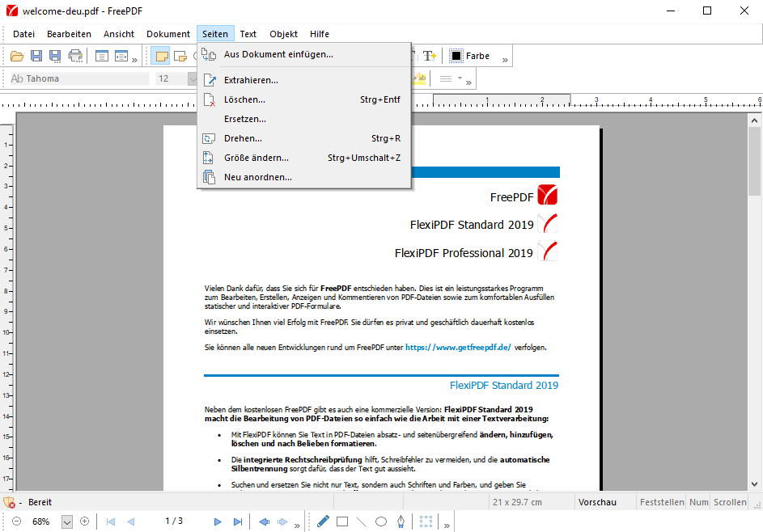Click the '21 x 29.7 cm' page size

tap(517, 502)
